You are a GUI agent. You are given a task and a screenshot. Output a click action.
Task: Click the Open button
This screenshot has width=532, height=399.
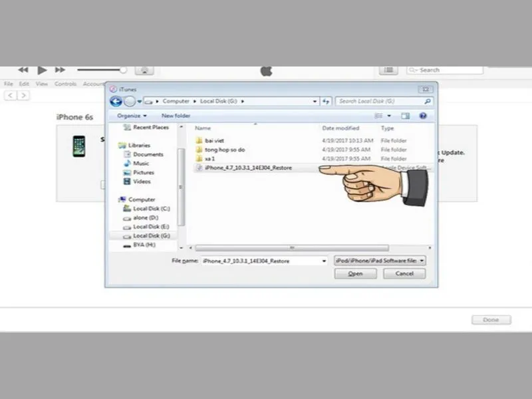(355, 274)
